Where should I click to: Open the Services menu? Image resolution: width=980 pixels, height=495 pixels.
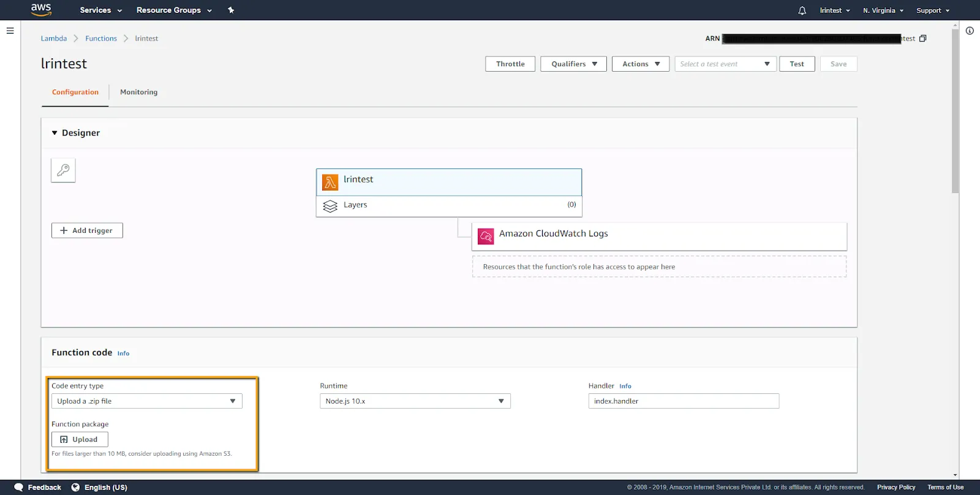click(x=100, y=10)
